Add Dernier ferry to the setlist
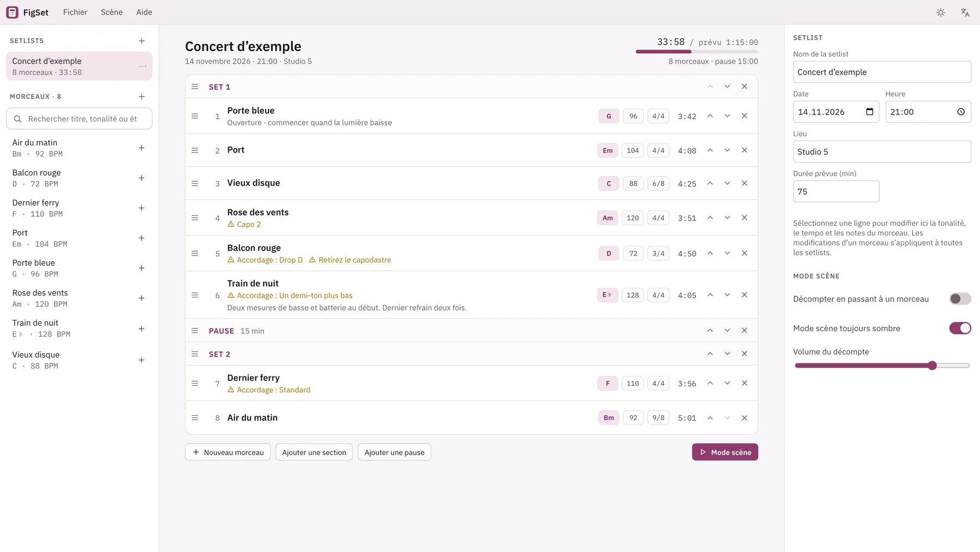The height and width of the screenshot is (552, 980). click(x=142, y=208)
